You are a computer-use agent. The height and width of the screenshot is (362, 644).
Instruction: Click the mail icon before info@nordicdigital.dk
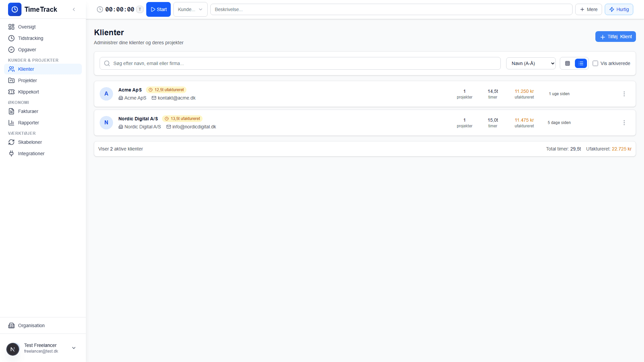169,127
